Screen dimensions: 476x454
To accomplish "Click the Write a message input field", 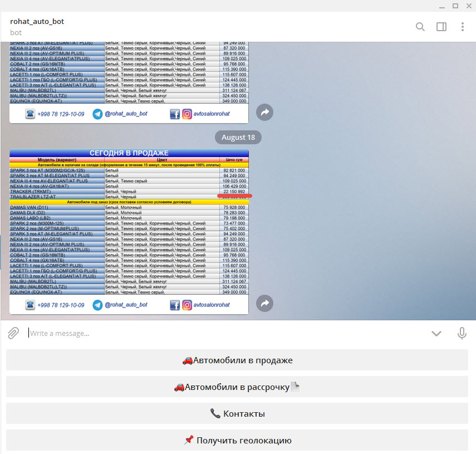I will click(x=223, y=333).
